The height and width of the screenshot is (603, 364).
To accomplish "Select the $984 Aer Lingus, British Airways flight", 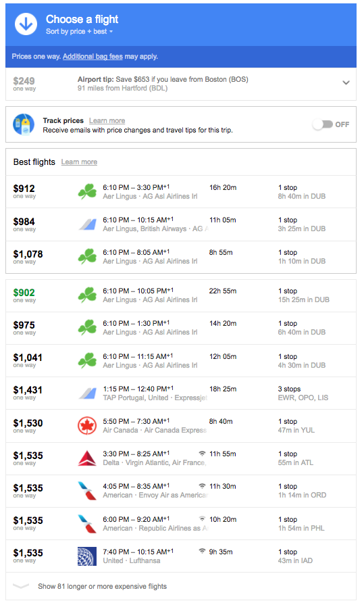I will tap(181, 224).
